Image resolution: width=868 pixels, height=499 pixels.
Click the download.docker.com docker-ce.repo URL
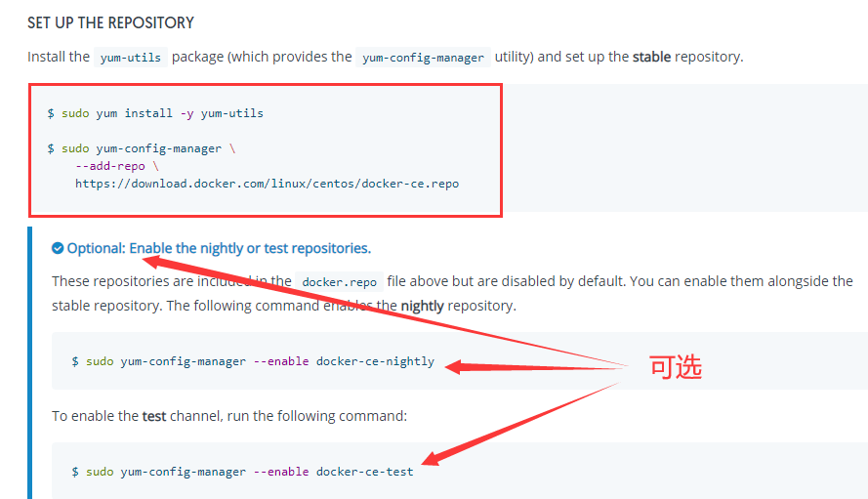pos(267,184)
